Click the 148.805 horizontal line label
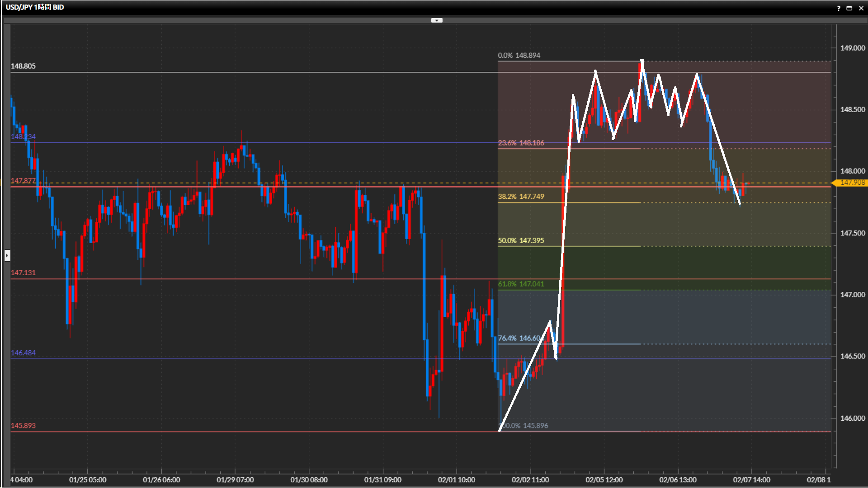This screenshot has width=868, height=488. tap(23, 66)
